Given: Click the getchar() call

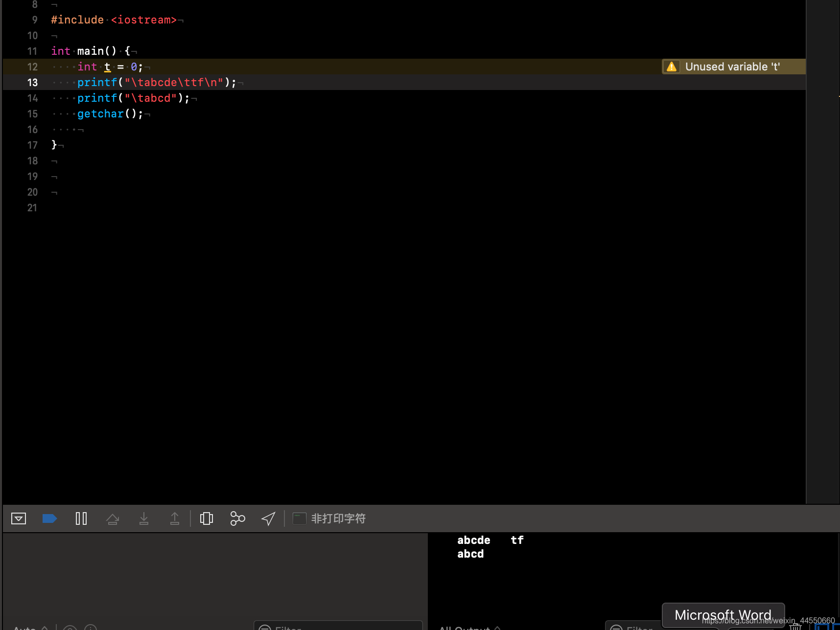Looking at the screenshot, I should click(110, 113).
